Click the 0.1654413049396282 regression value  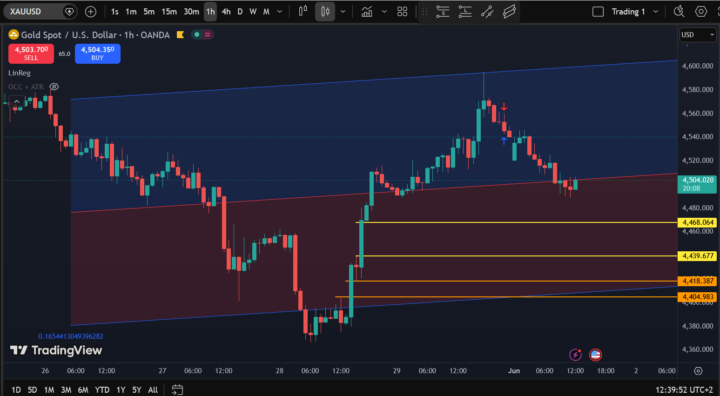pos(71,336)
